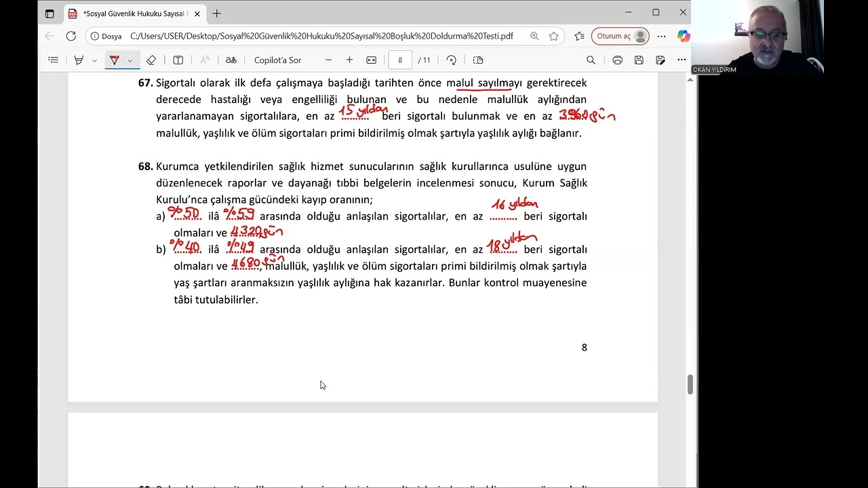Open the tab actions menu icon
The image size is (868, 488).
50,14
